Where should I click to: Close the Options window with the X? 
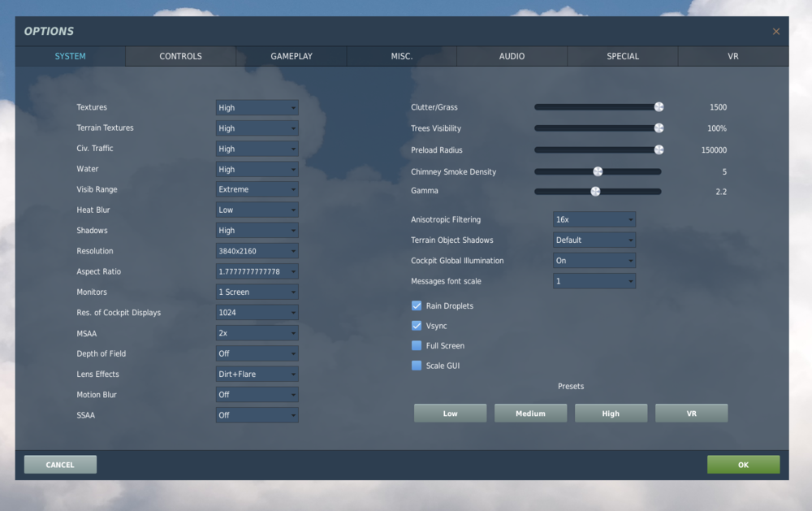(775, 32)
